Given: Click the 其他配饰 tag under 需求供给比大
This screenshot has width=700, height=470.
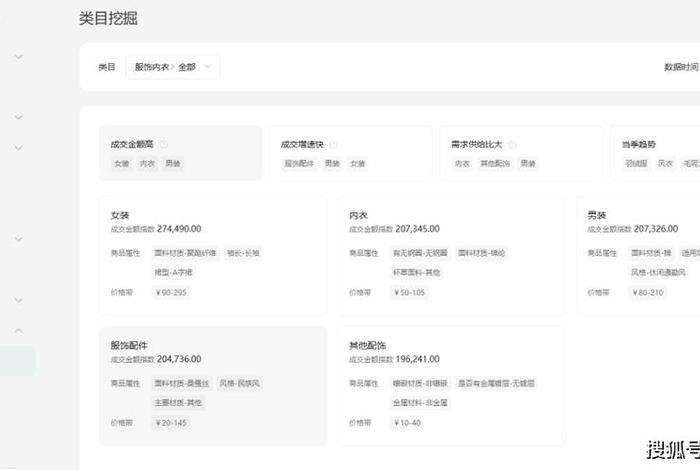Looking at the screenshot, I should pos(495,164).
